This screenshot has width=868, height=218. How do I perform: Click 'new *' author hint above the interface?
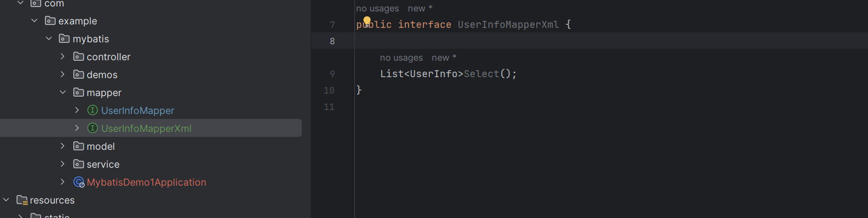(420, 8)
